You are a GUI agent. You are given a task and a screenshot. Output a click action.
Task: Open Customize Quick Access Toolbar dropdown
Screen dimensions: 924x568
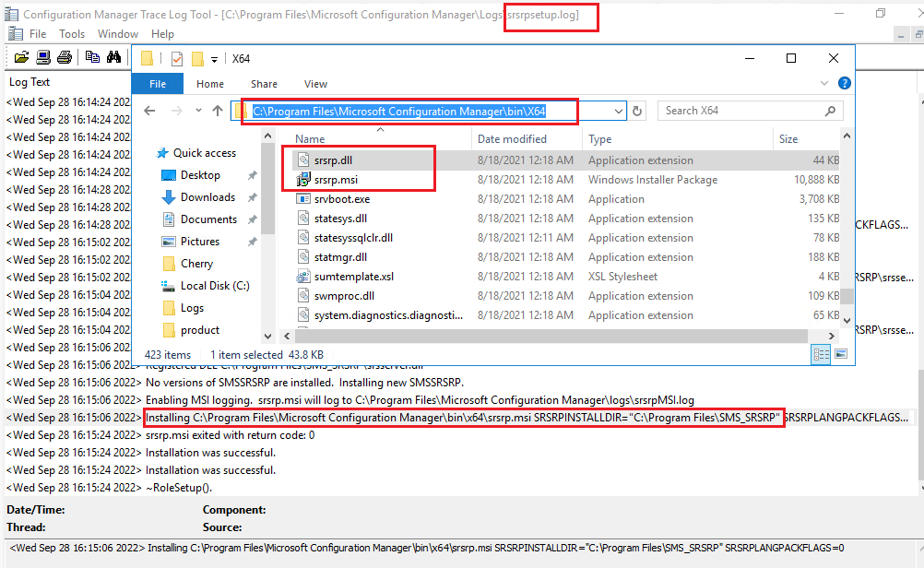click(215, 59)
